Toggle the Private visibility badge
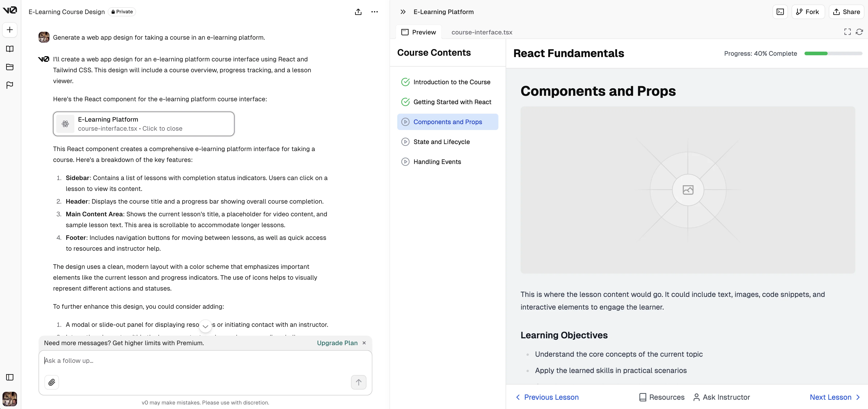The width and height of the screenshot is (868, 409). pos(122,12)
